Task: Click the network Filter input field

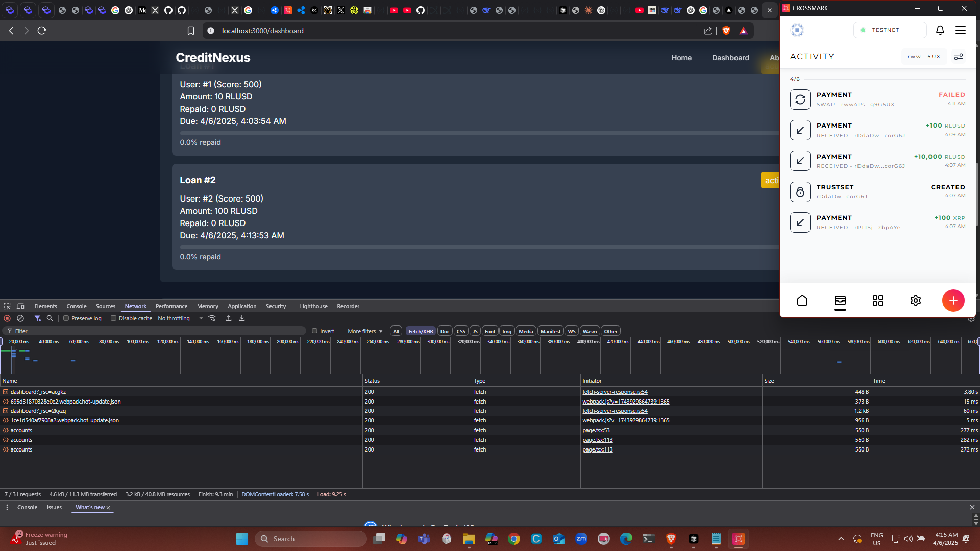Action: click(x=153, y=331)
